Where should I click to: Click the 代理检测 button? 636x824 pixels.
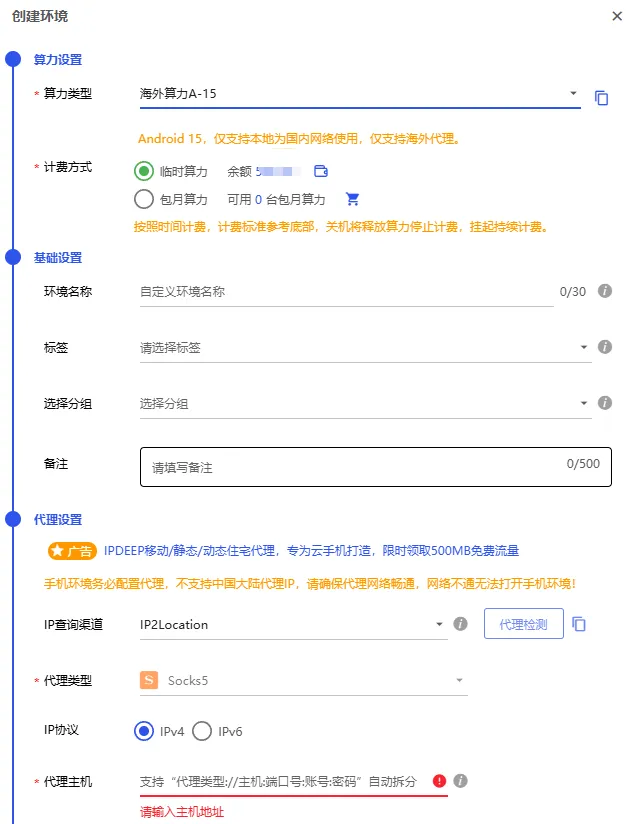[x=524, y=624]
